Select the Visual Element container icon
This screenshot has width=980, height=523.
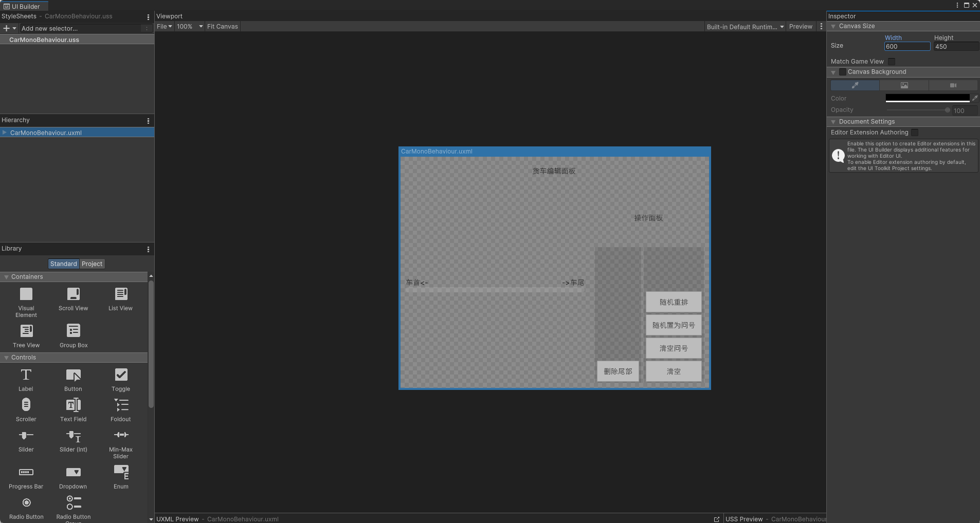[x=26, y=294]
